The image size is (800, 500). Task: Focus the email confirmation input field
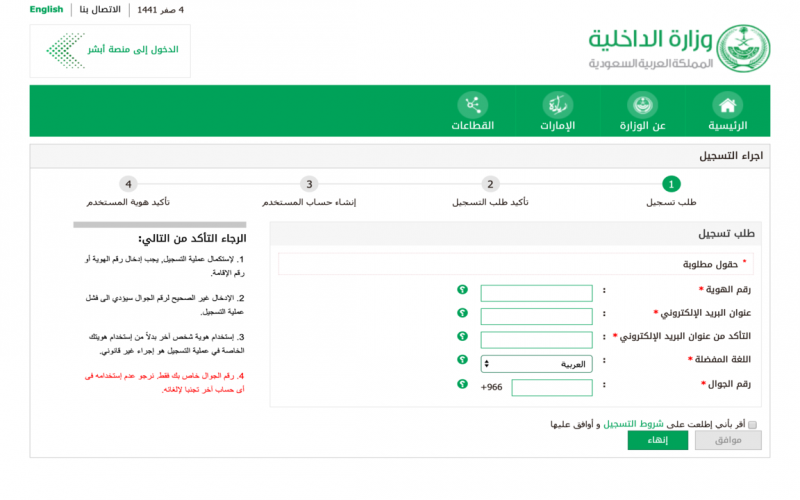536,340
